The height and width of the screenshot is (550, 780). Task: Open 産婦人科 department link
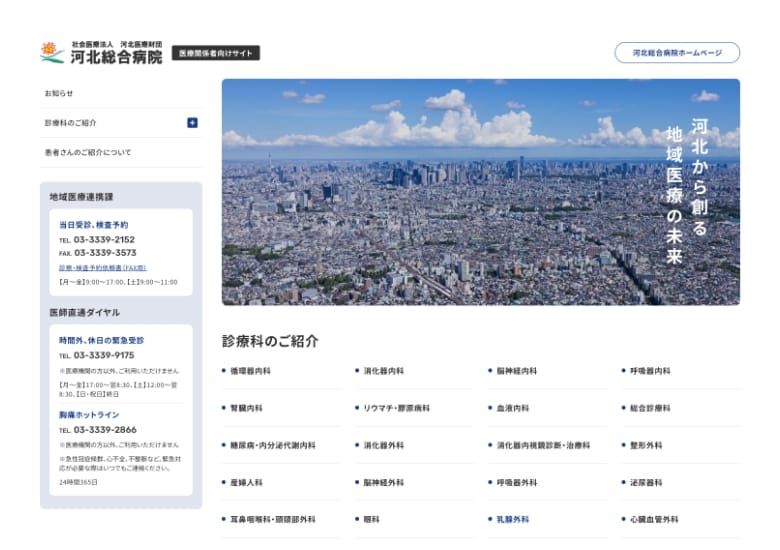[x=246, y=482]
